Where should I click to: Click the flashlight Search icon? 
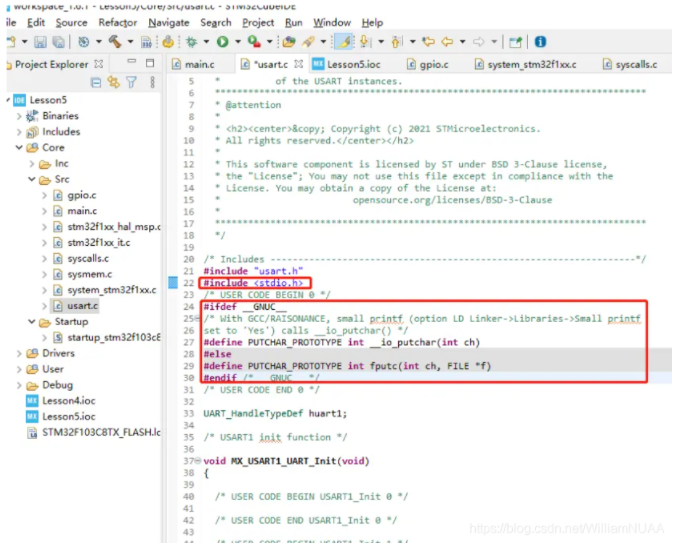coord(308,42)
